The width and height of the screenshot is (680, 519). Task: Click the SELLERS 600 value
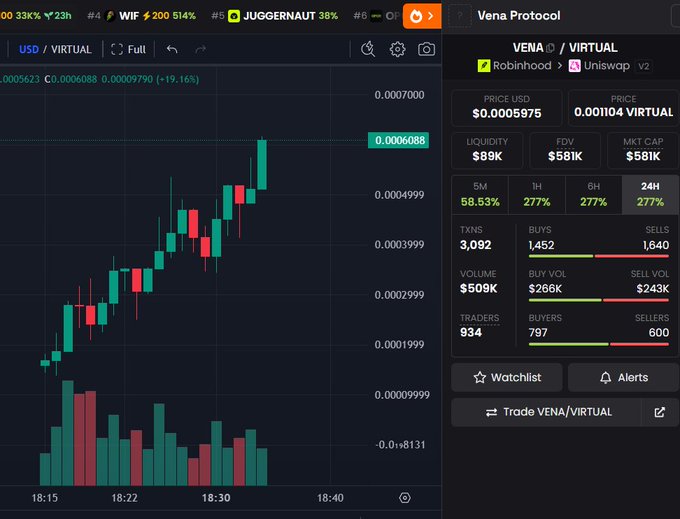click(659, 333)
